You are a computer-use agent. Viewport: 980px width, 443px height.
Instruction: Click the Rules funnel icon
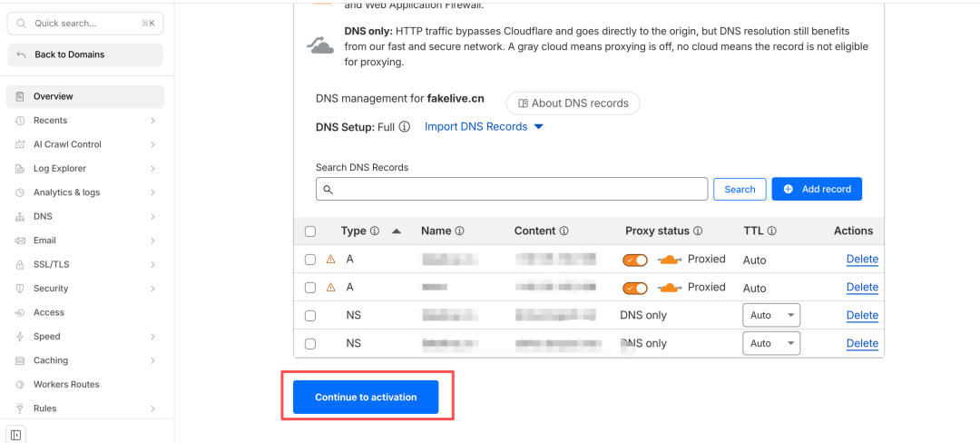(x=20, y=409)
